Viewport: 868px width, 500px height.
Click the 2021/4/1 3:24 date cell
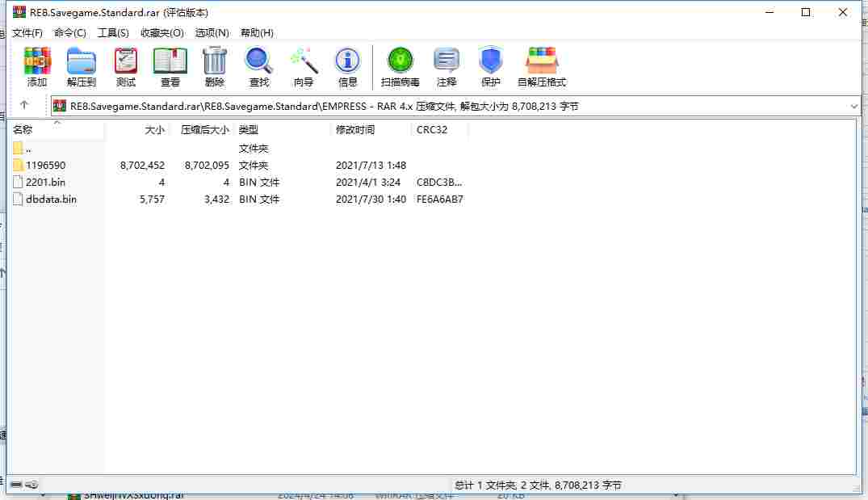coord(368,183)
